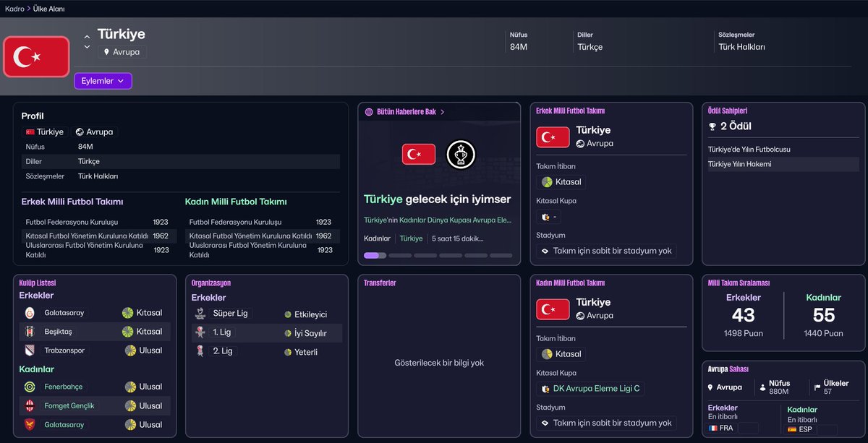868x443 pixels.
Task: Open the Kulüp Listesi panel title
Action: (x=38, y=283)
